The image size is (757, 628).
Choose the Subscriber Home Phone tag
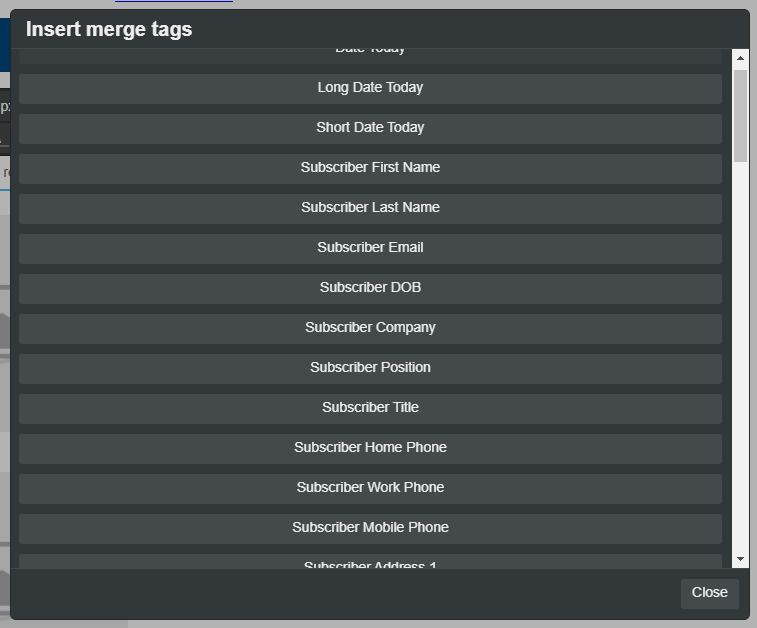click(x=370, y=448)
